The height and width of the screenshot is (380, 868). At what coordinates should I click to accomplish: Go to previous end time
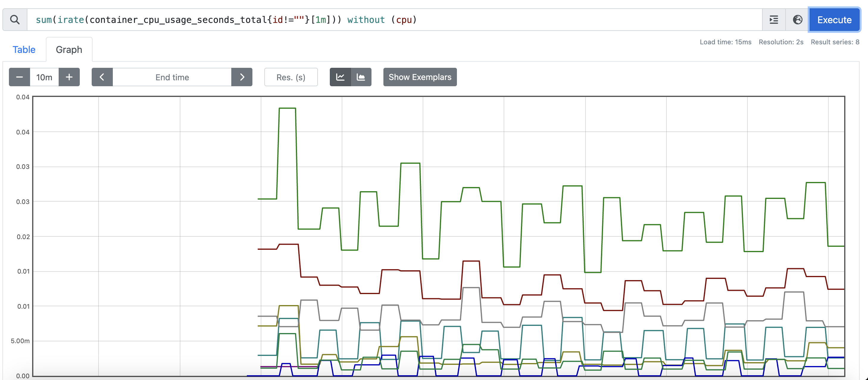point(102,77)
